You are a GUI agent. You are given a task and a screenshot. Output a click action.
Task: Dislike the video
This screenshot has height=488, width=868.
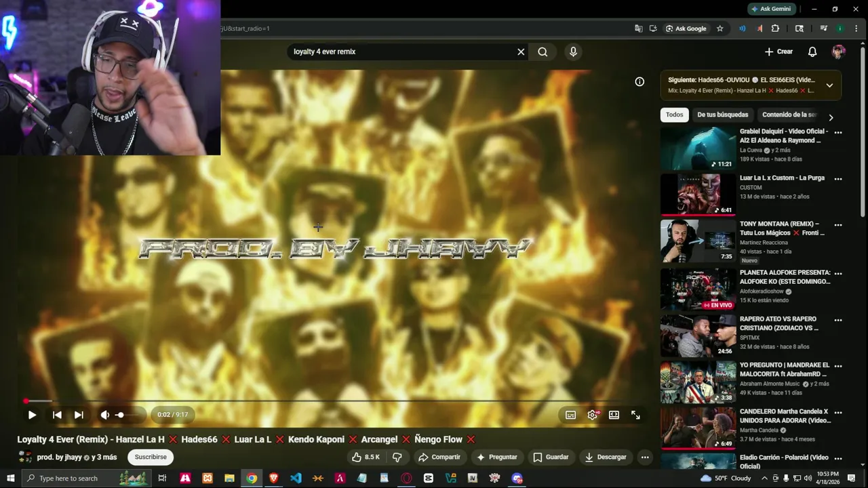[398, 457]
